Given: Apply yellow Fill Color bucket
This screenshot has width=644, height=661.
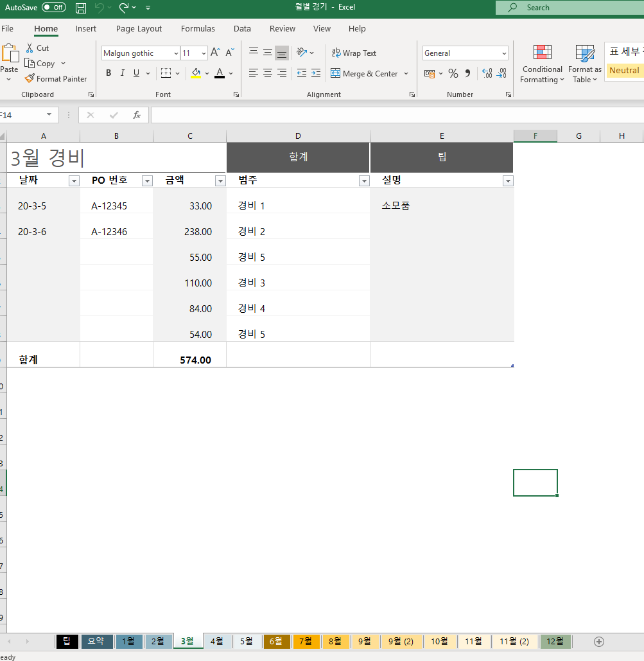Looking at the screenshot, I should point(196,73).
